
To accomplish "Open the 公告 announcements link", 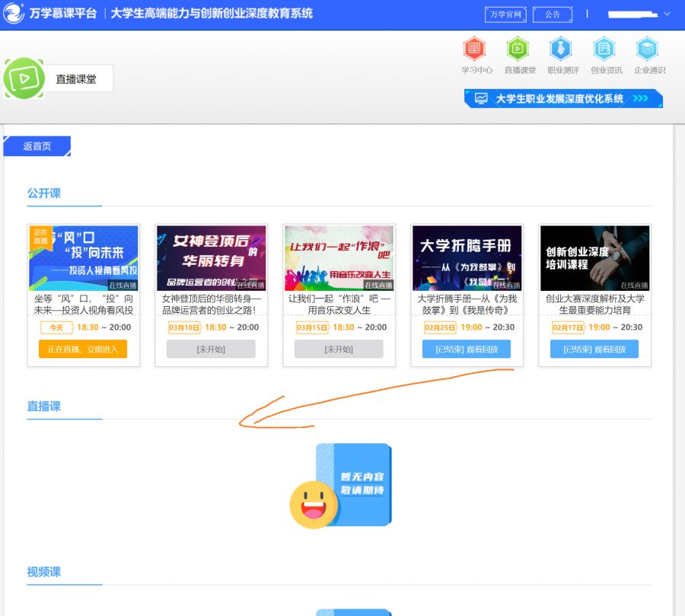I will [x=553, y=14].
